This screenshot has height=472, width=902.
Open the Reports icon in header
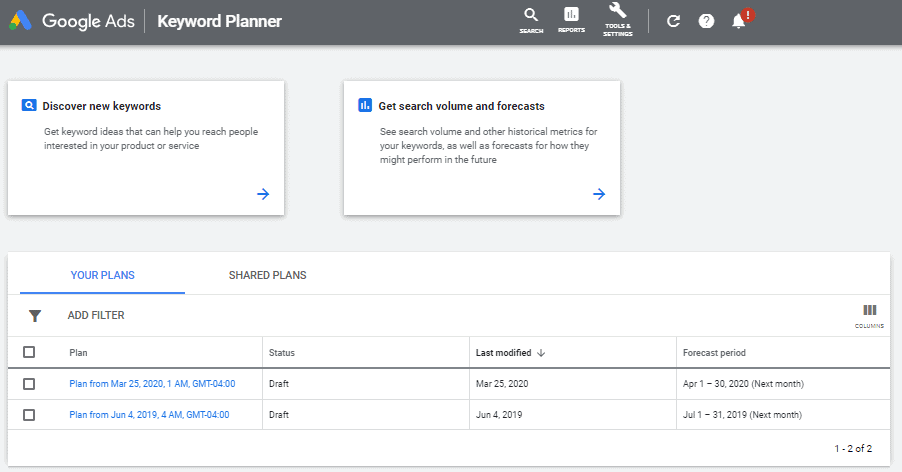click(x=571, y=20)
